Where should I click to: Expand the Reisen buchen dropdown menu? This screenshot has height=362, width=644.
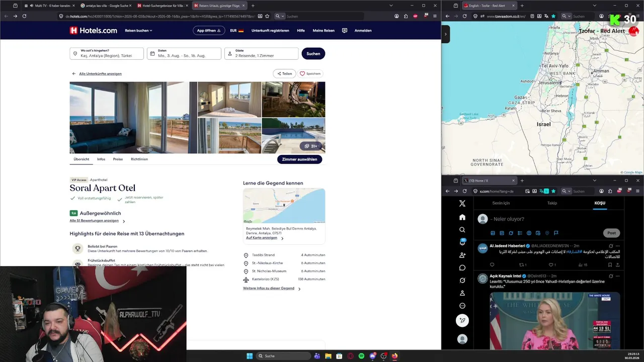pos(138,30)
